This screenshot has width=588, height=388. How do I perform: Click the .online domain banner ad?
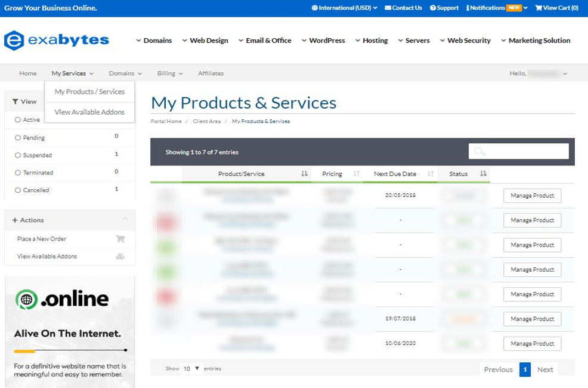coord(70,332)
